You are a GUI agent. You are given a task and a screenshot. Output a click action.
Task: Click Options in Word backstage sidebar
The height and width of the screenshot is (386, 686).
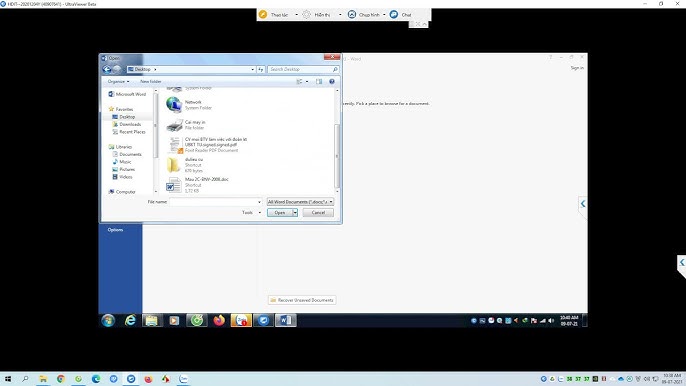coord(116,230)
